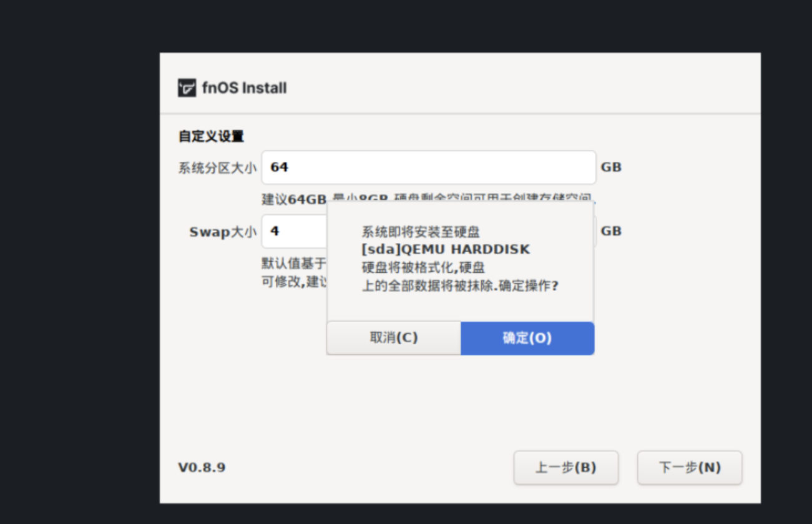This screenshot has width=812, height=524.
Task: Go back using 上一步(B) button
Action: point(565,467)
